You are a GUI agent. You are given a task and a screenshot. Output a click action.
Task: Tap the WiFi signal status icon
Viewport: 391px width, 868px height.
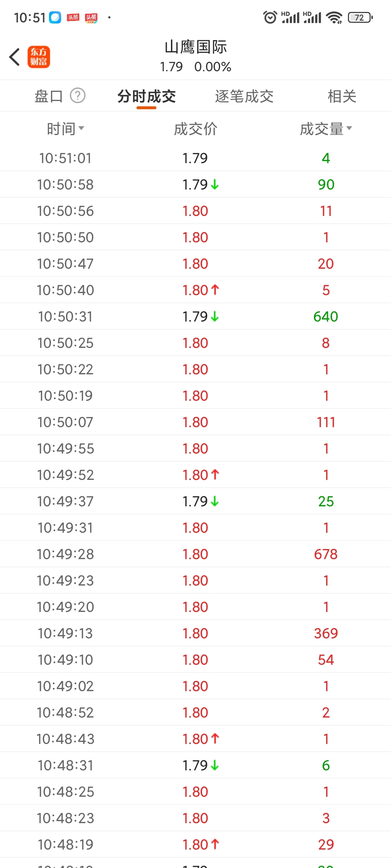tap(334, 17)
